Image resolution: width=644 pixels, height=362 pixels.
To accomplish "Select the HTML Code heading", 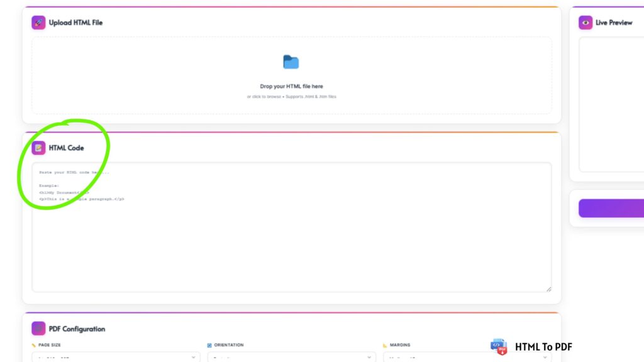I will point(67,148).
